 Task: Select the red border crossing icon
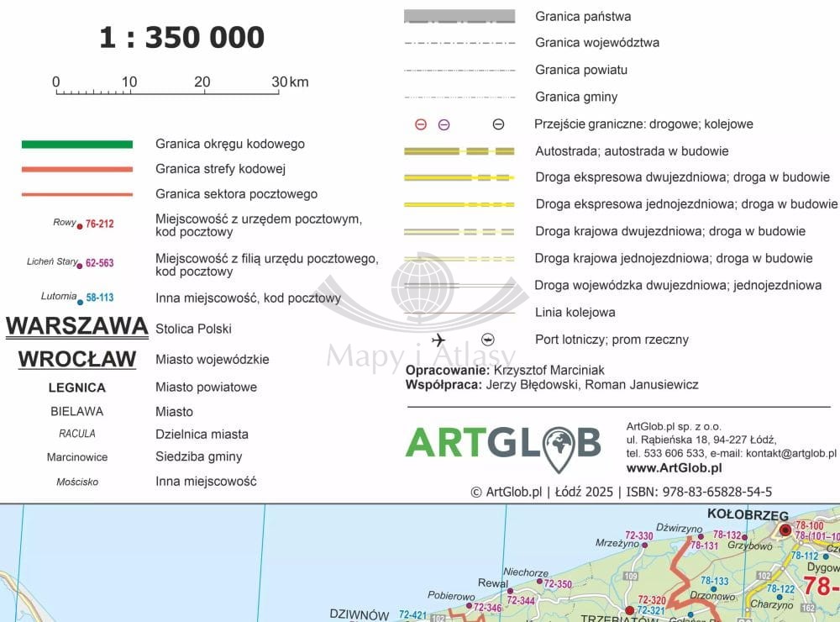point(421,124)
